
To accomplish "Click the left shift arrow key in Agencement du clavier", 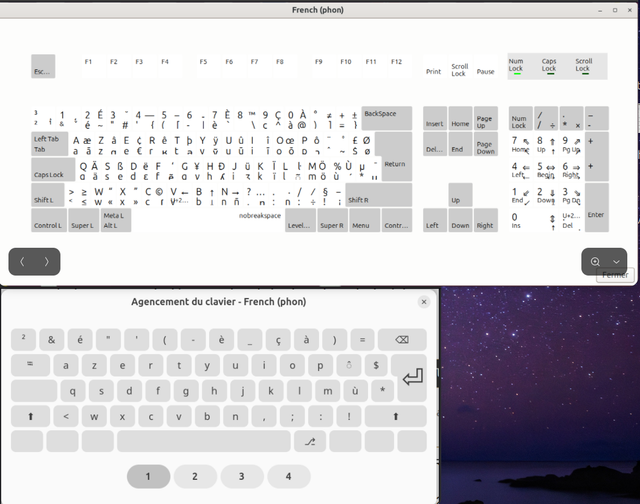I will 31,416.
